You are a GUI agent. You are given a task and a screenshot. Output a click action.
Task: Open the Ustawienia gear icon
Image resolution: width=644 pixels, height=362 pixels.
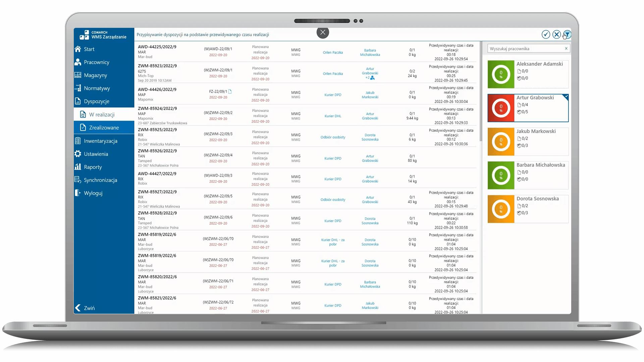(x=78, y=154)
